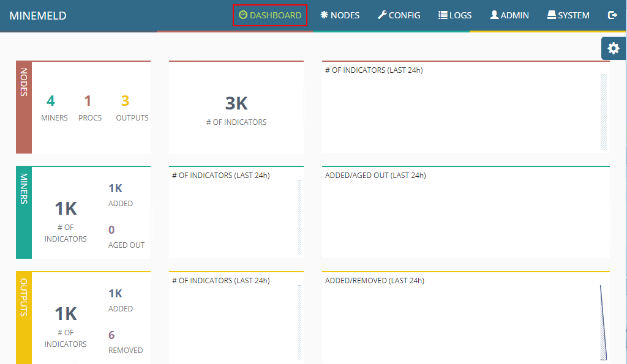Click the AGED OUT label
This screenshot has height=364, width=627.
(x=126, y=245)
